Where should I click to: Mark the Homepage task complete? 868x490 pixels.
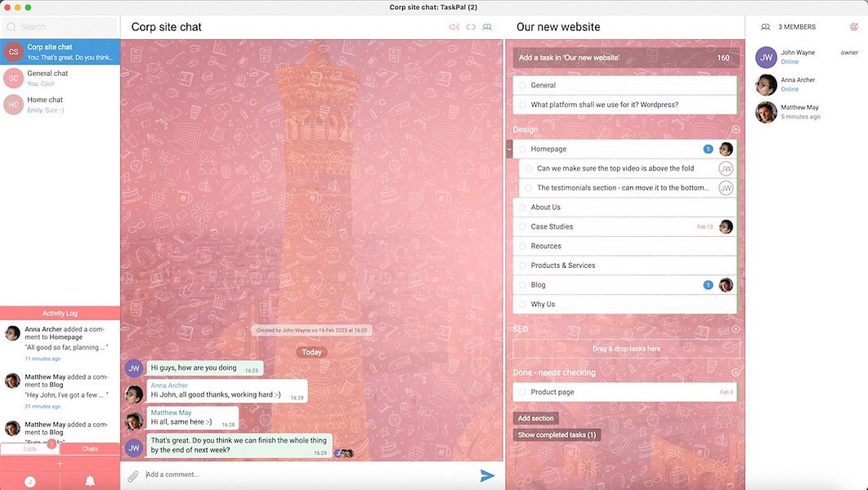(522, 149)
